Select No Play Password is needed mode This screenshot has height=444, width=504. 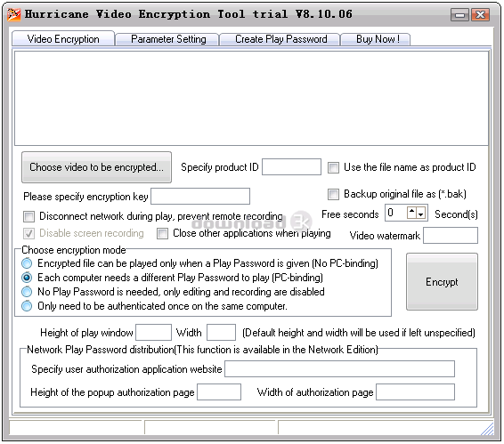coord(27,292)
